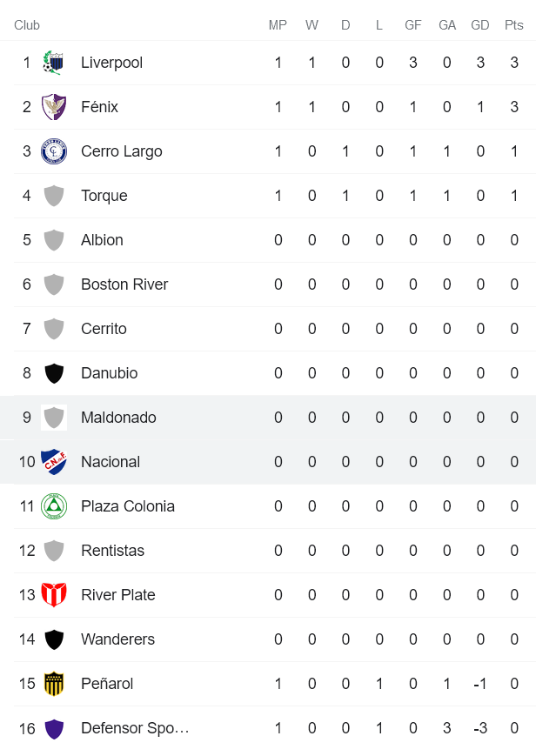Click the Nacional club crest icon
This screenshot has height=756, width=536.
54,462
